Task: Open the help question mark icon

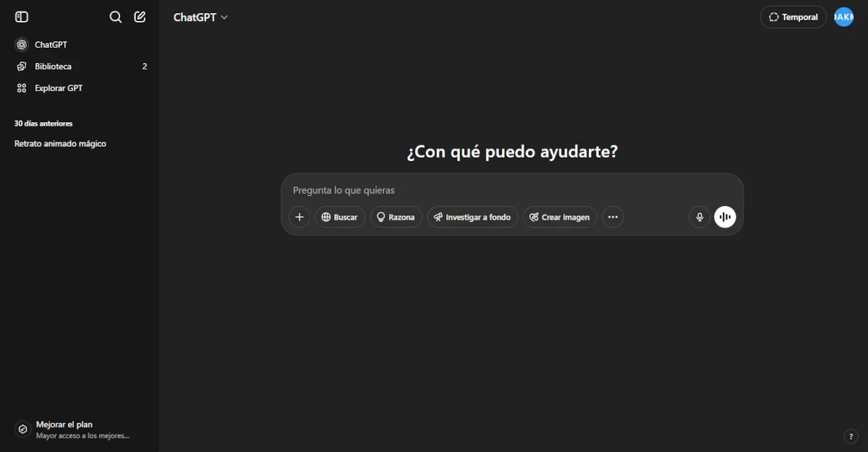Action: coord(851,436)
